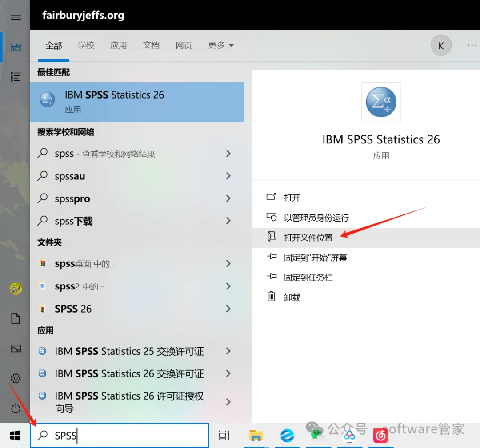Open File Explorer from taskbar
This screenshot has width=480, height=448.
pos(256,436)
